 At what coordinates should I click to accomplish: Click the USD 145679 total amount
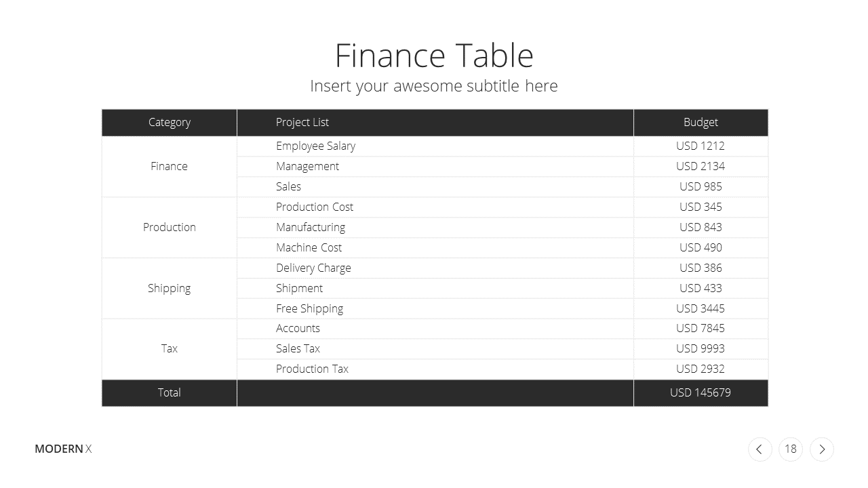[x=701, y=392]
